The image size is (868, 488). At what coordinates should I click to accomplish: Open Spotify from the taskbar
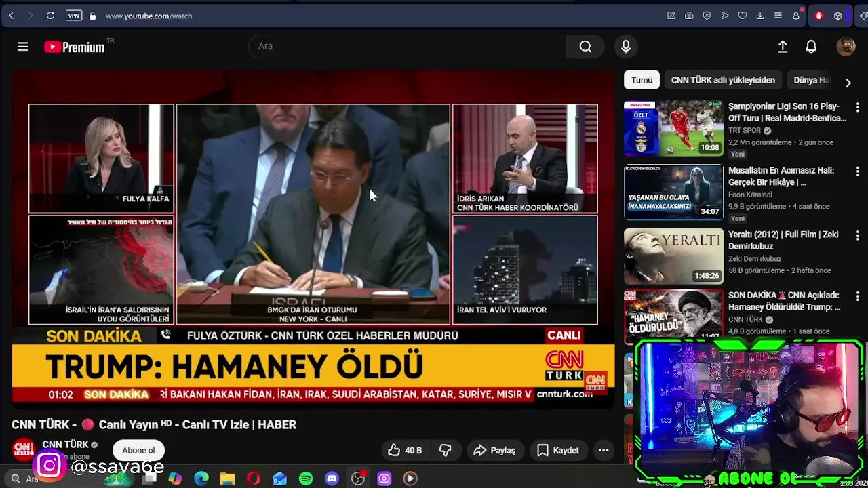306,479
